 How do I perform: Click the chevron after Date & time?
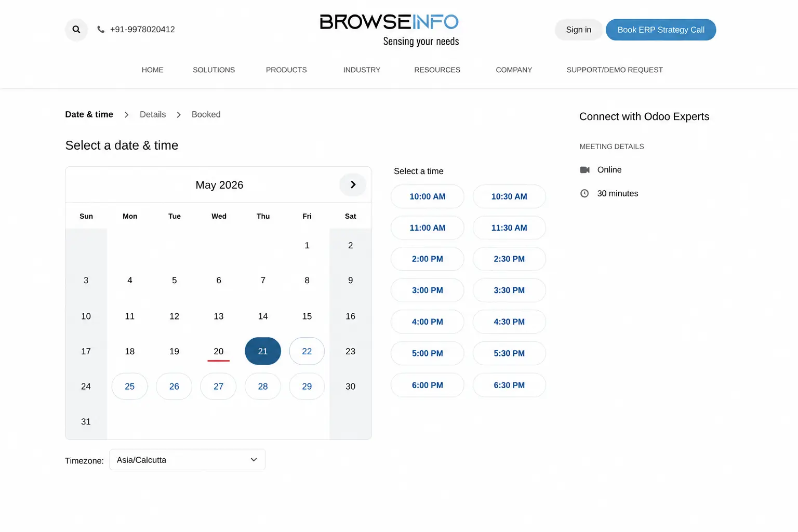tap(126, 115)
